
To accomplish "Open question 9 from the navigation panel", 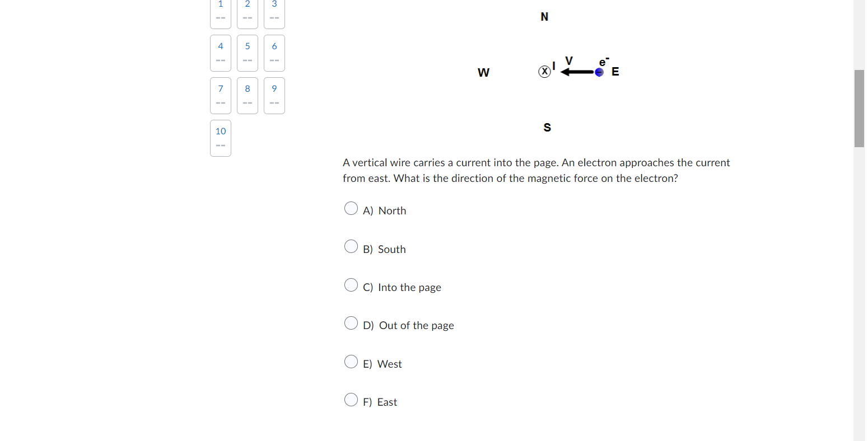I will 274,95.
